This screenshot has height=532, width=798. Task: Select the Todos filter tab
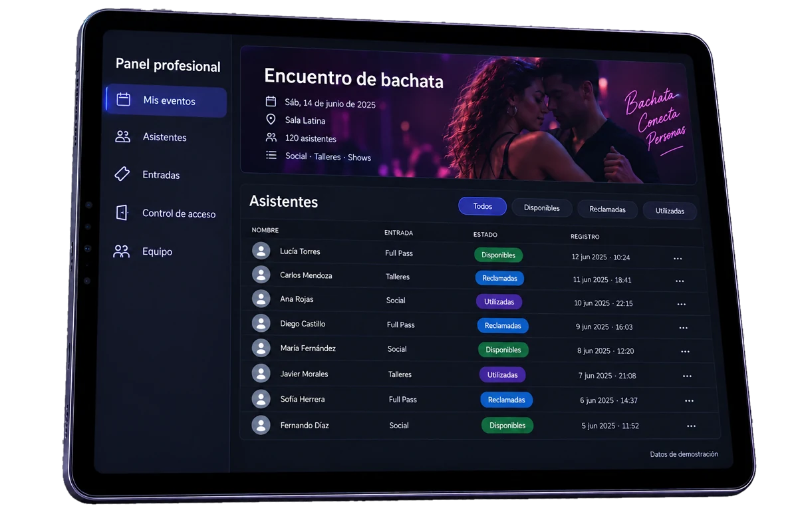click(483, 206)
